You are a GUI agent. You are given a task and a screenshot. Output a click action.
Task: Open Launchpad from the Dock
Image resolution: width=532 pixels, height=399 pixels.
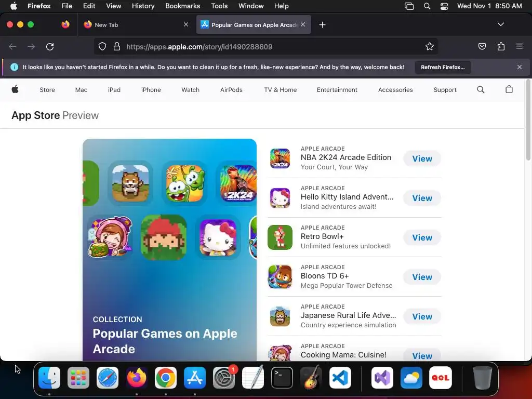78,378
